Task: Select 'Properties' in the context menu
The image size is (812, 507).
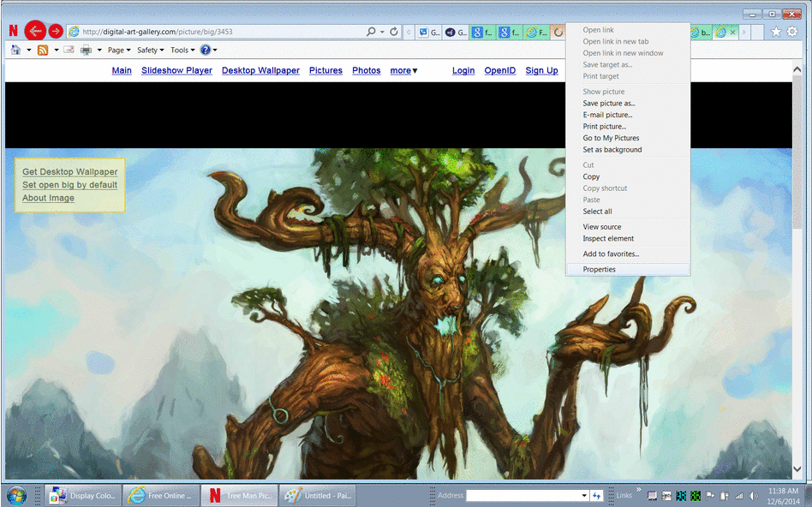Action: pos(600,270)
